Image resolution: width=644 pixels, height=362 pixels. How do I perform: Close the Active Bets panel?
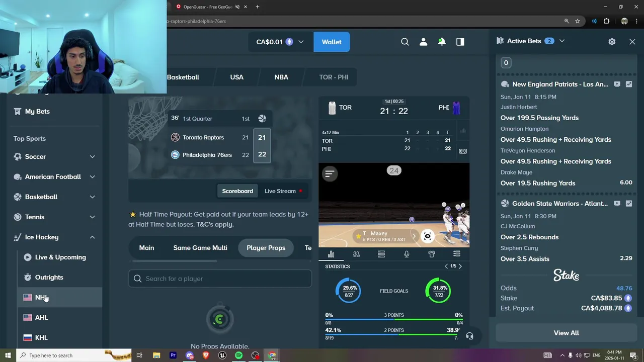[x=632, y=42]
